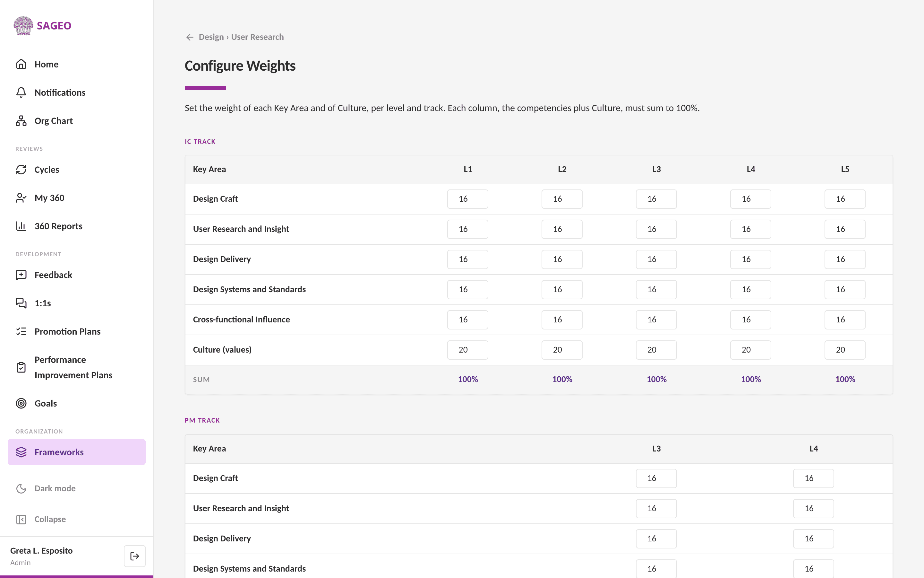Click the Cycles refresh icon
The height and width of the screenshot is (578, 924).
[21, 169]
